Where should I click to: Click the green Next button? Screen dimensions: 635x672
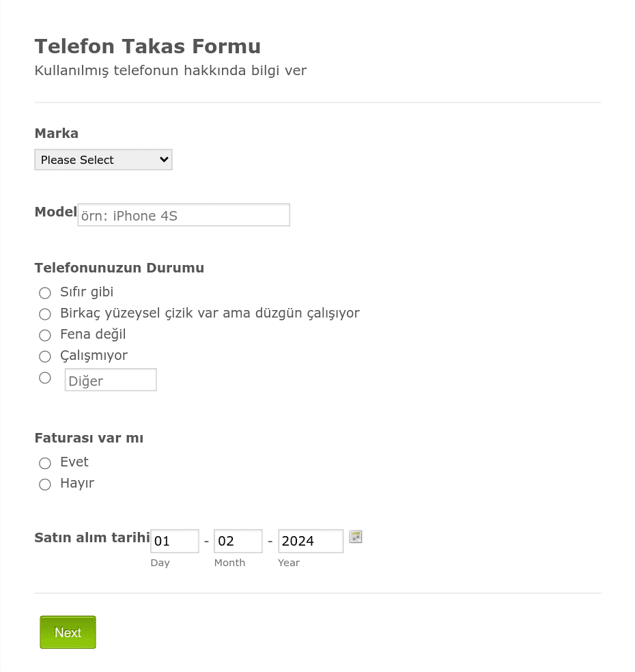coord(68,632)
